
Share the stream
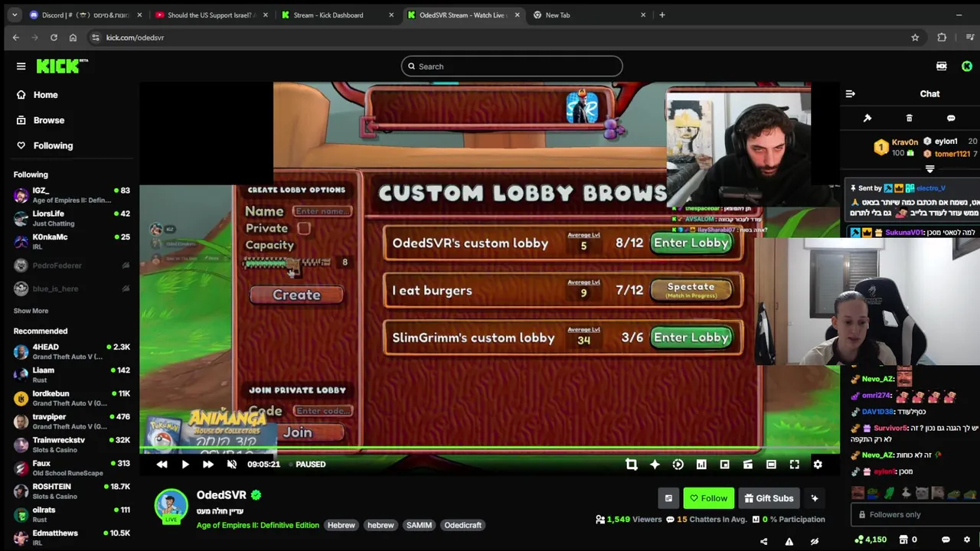click(763, 541)
